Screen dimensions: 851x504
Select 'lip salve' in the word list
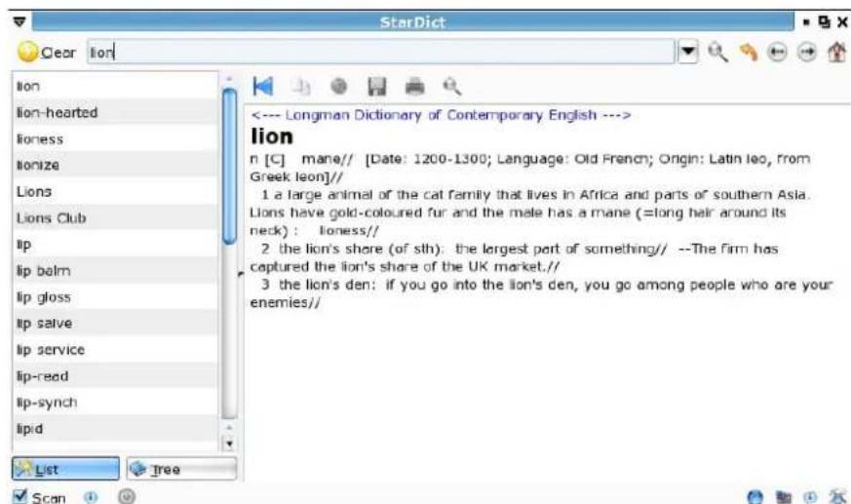tap(114, 323)
